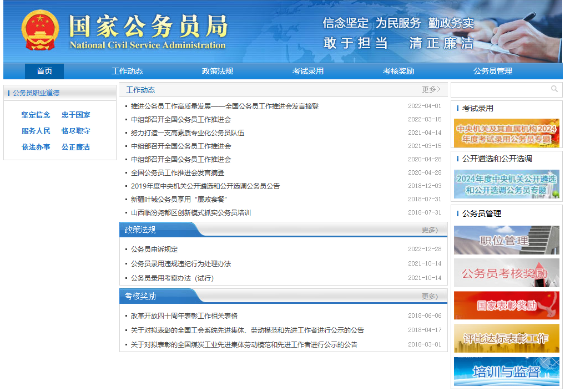Click inside the search input box

pyautogui.click(x=500, y=89)
